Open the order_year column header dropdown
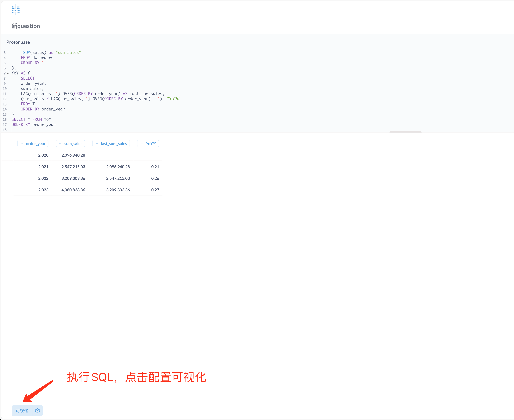The height and width of the screenshot is (420, 514). tap(33, 143)
